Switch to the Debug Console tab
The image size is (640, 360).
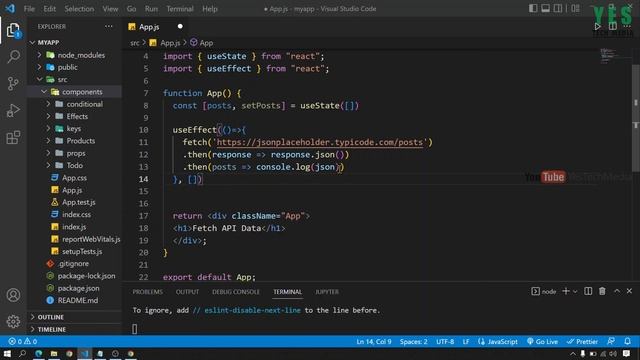click(236, 292)
